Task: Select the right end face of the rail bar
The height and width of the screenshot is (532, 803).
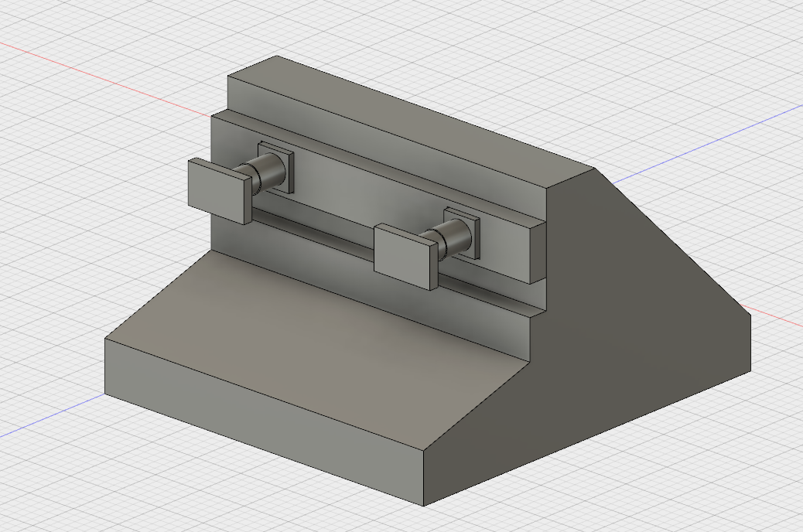Action: point(537,252)
